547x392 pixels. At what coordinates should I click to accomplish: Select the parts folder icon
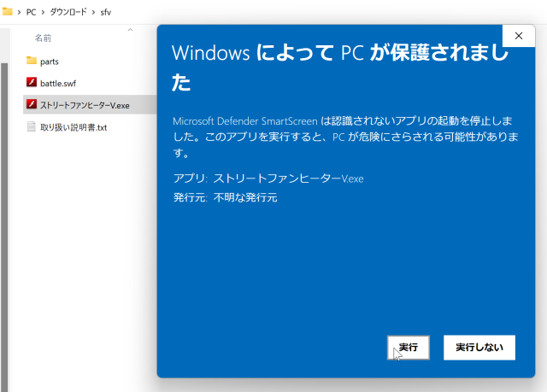click(32, 61)
